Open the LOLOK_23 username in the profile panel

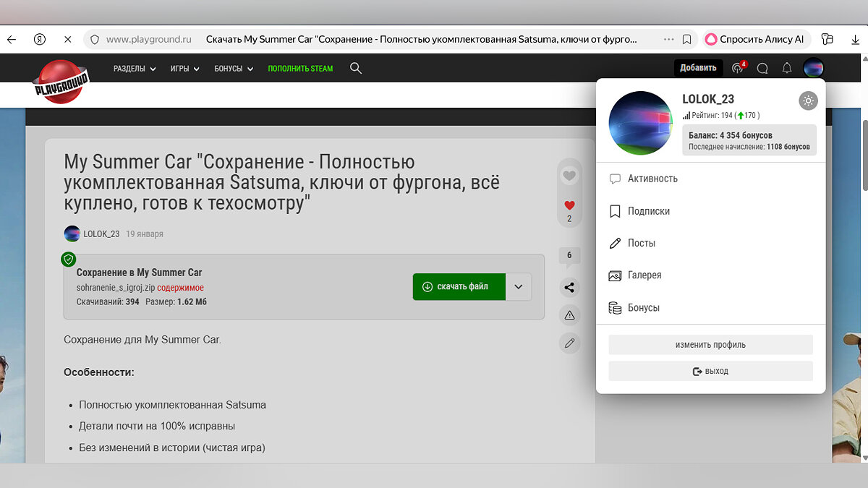click(x=708, y=99)
